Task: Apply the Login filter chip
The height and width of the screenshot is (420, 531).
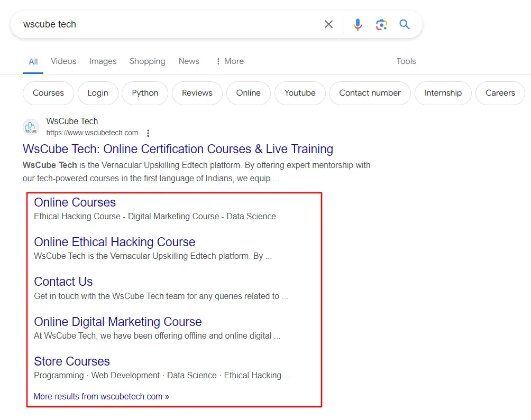Action: 98,93
